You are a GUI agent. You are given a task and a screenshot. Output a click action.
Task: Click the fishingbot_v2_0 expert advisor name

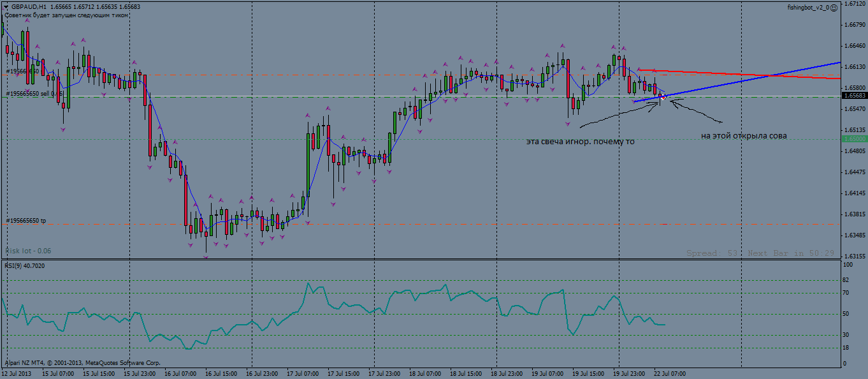[x=808, y=8]
